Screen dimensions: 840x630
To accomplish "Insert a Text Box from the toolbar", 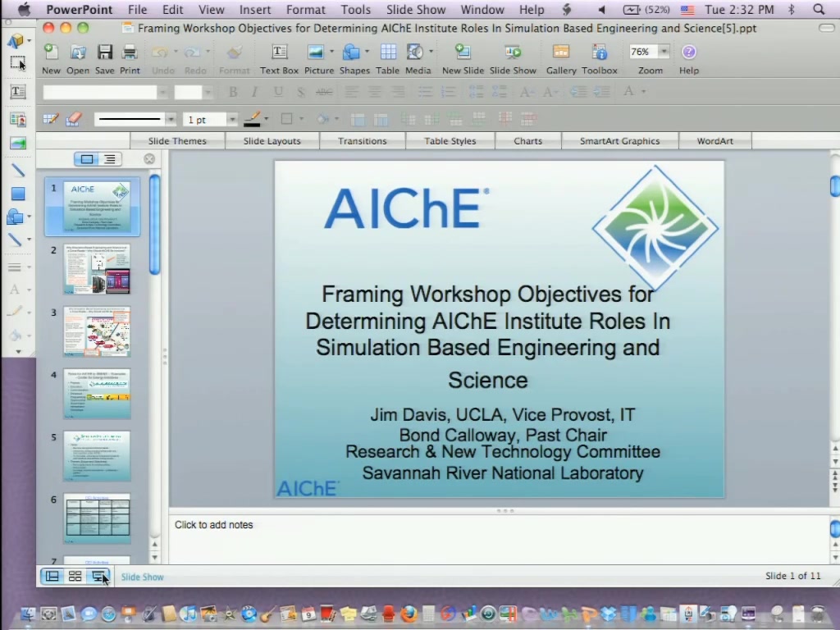I will (x=279, y=52).
